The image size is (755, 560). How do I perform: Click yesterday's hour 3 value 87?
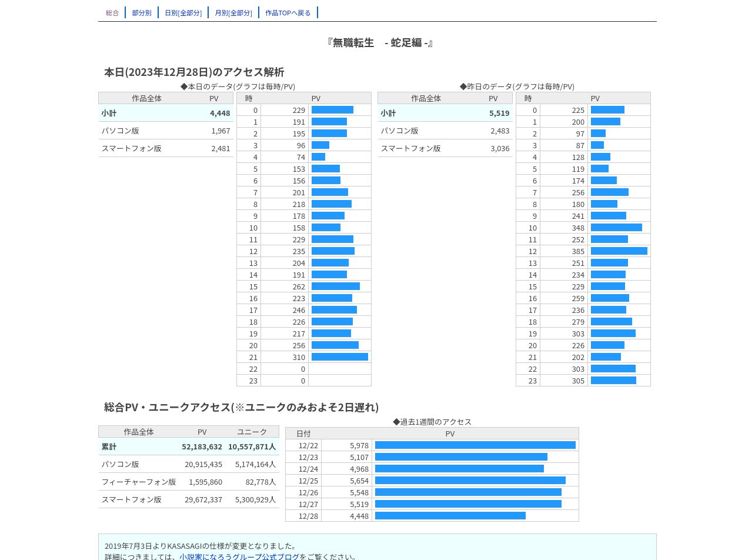580,145
